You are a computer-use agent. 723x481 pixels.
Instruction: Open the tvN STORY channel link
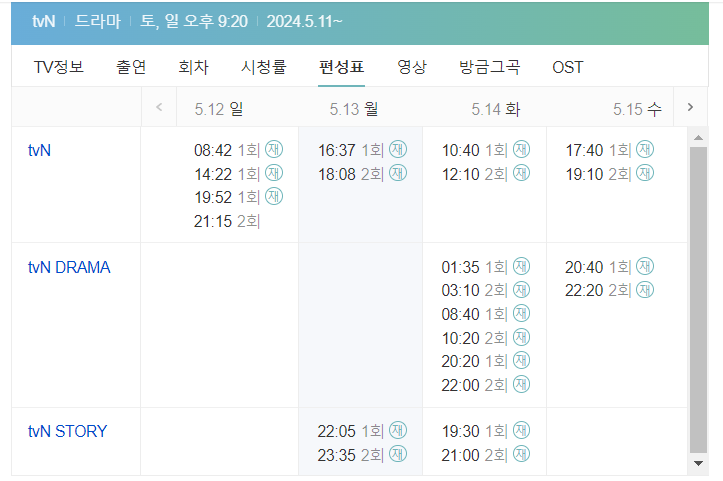coord(67,431)
